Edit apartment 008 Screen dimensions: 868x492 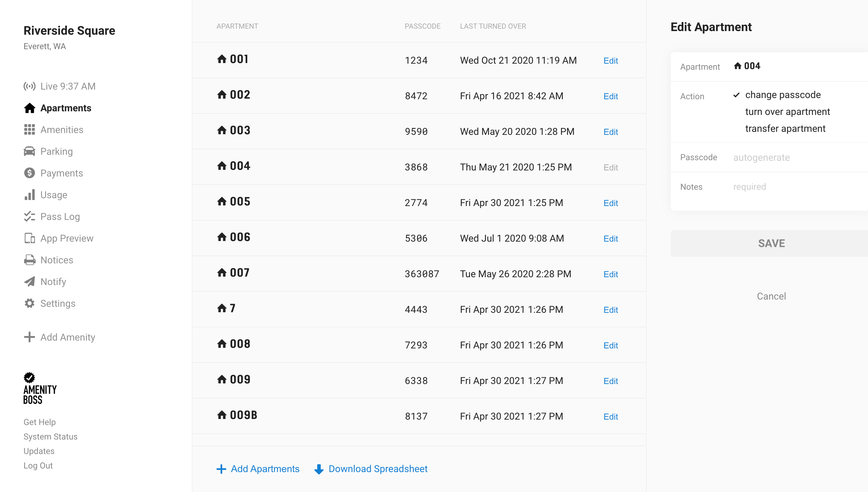[x=610, y=345]
